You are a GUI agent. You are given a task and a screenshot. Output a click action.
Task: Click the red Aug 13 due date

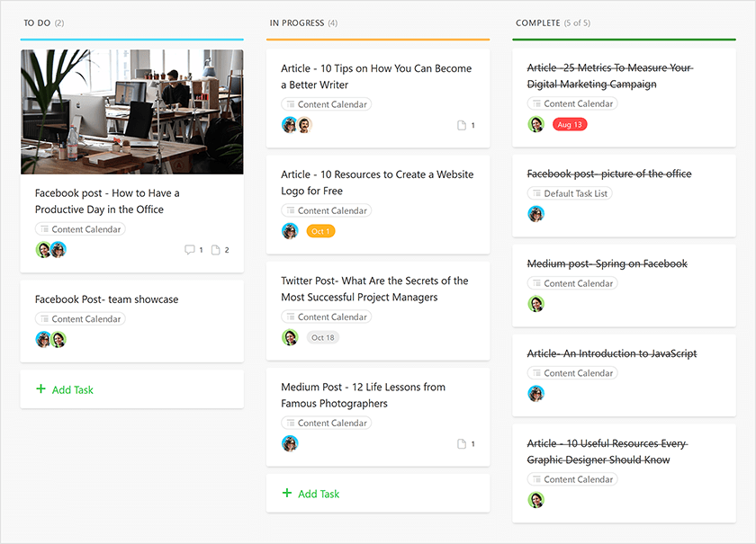coord(570,124)
